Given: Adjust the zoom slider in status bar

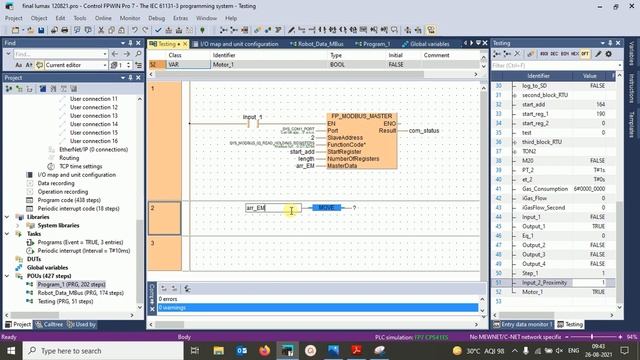Looking at the screenshot, I should 592,337.
